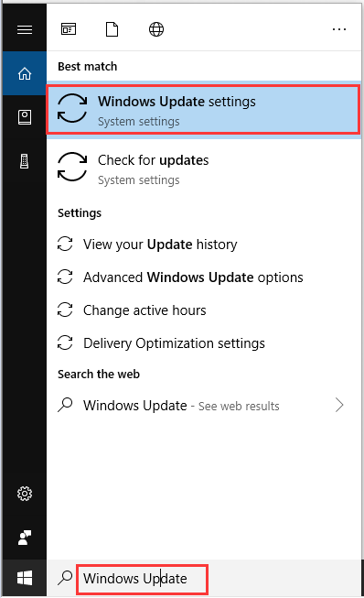Filter results by Documents icon
Screen dimensions: 364x598
click(112, 29)
